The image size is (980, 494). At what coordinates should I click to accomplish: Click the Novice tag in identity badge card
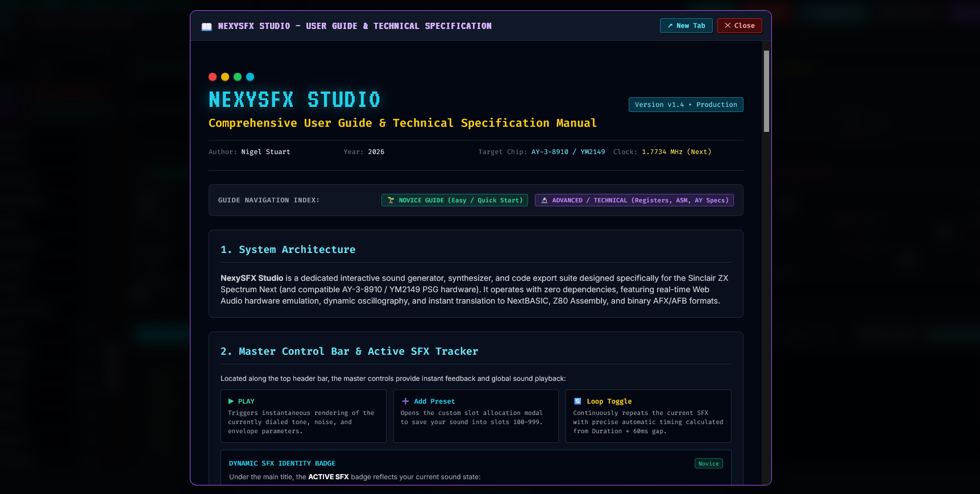click(709, 463)
